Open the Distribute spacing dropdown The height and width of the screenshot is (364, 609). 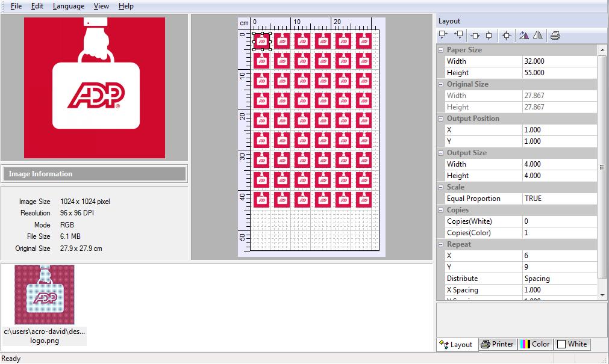pos(559,278)
